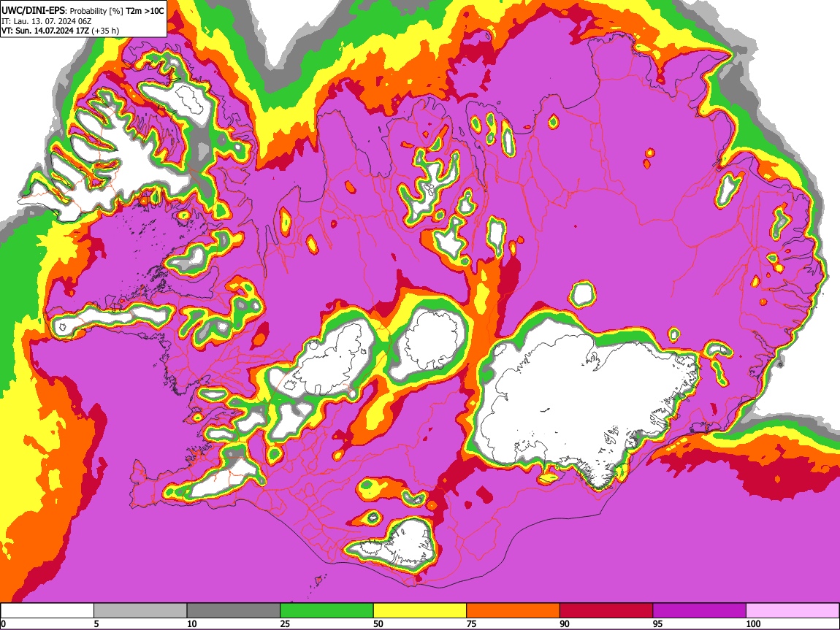
Task: Click the legend value '5'
Action: click(96, 623)
